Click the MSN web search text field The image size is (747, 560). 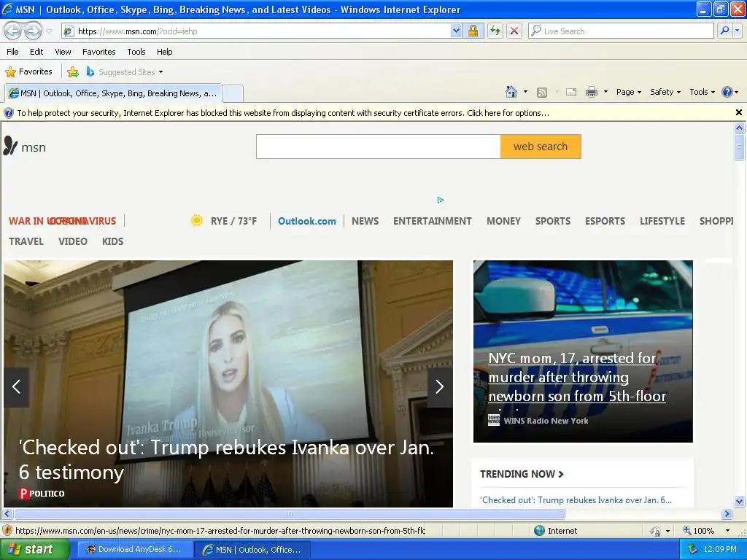point(379,147)
